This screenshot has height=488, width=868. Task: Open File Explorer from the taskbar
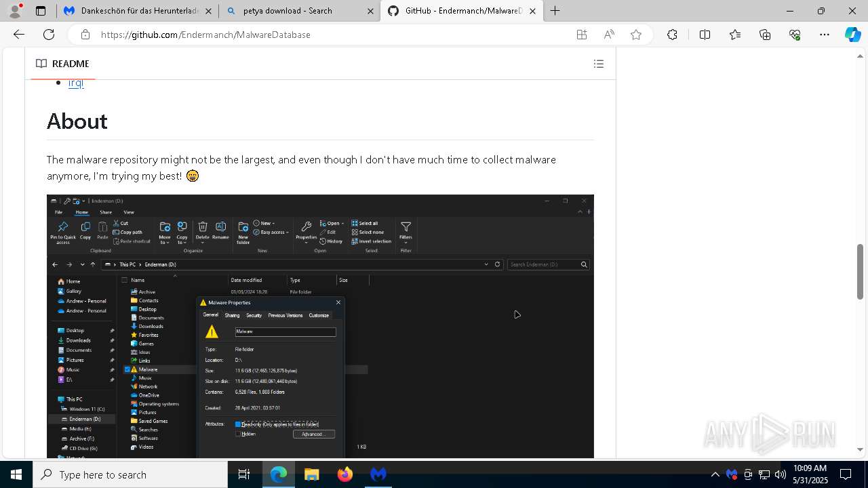[311, 474]
